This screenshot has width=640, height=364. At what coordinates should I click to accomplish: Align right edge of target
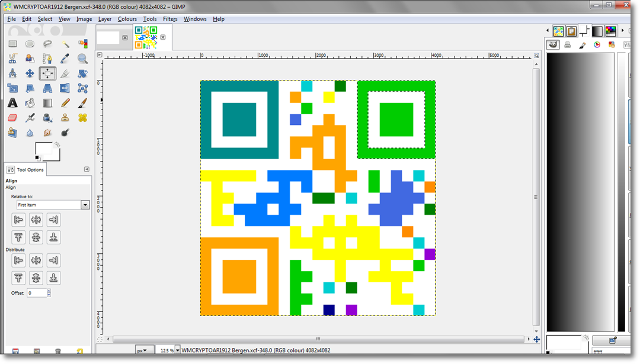pyautogui.click(x=53, y=220)
